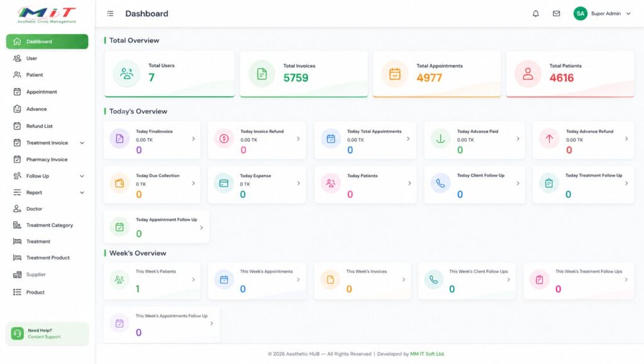Click the Total Users people icon
Image resolution: width=644 pixels, height=364 pixels.
point(126,74)
